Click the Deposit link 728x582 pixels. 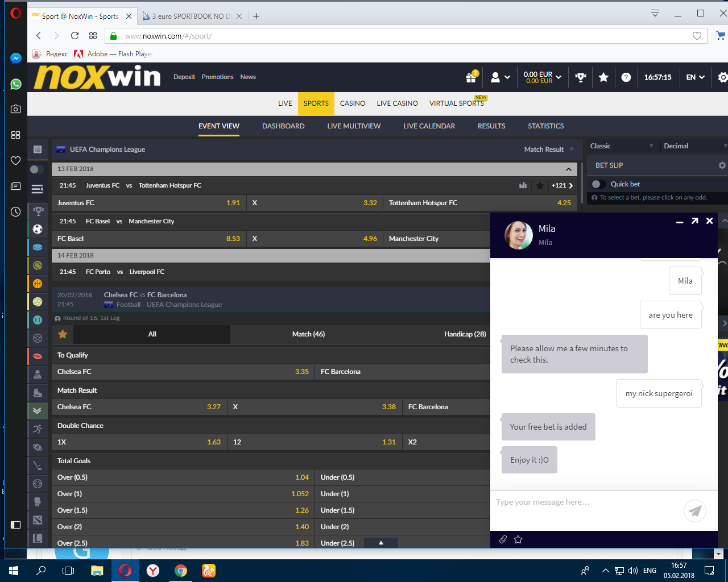point(184,77)
